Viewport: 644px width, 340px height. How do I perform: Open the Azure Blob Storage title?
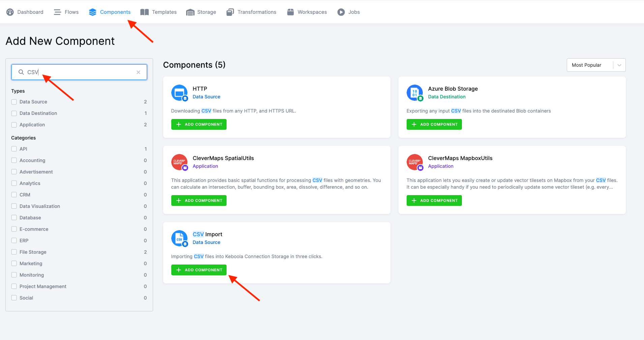click(x=453, y=89)
